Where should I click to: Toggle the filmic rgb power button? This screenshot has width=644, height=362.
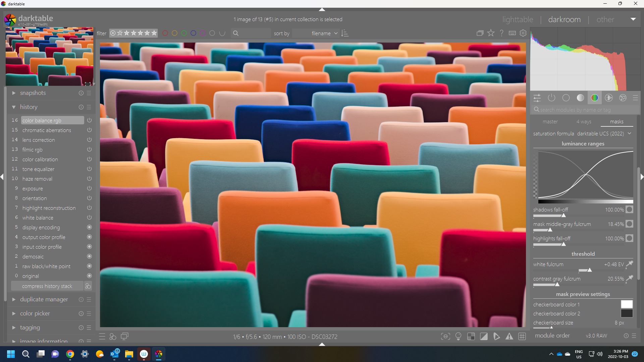pyautogui.click(x=89, y=149)
